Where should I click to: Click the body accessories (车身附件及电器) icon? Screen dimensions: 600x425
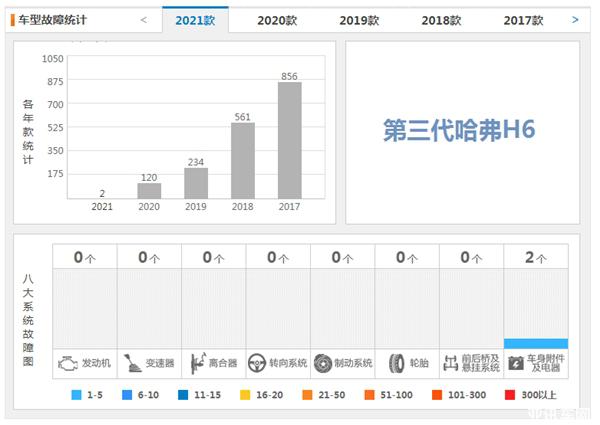[x=517, y=363]
